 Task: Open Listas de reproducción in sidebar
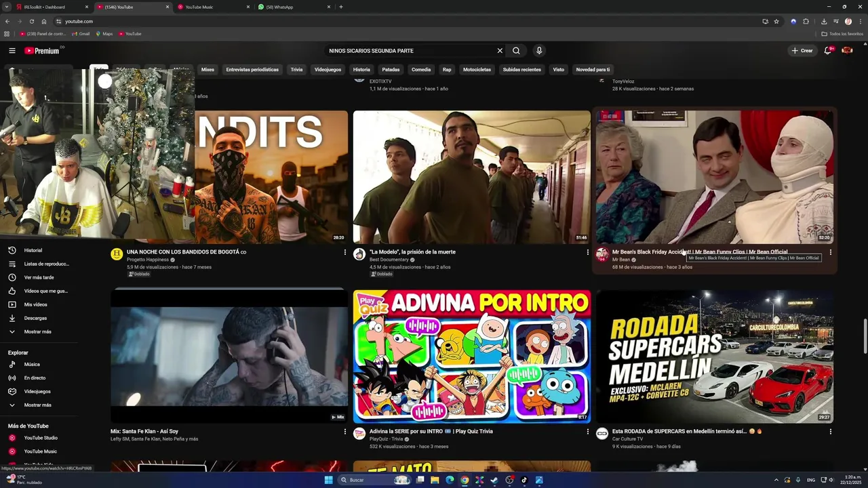(x=39, y=264)
